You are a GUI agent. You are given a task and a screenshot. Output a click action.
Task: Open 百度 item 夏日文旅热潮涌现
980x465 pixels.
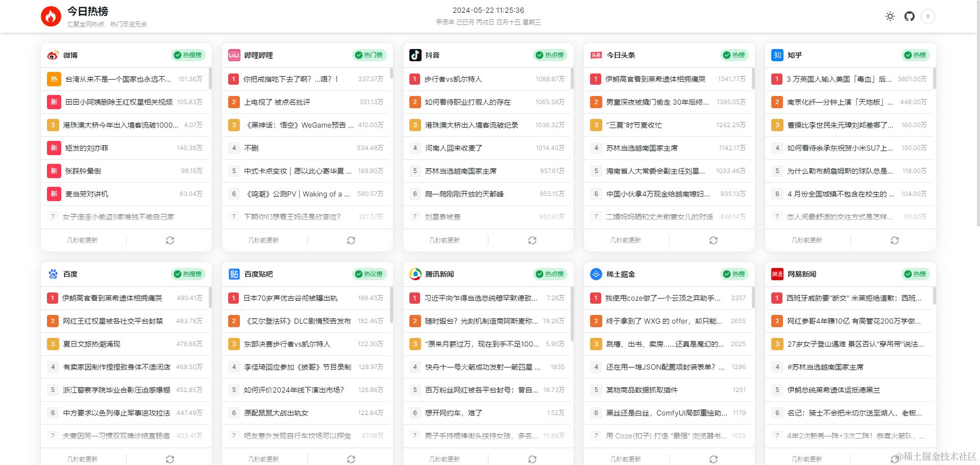tap(91, 344)
